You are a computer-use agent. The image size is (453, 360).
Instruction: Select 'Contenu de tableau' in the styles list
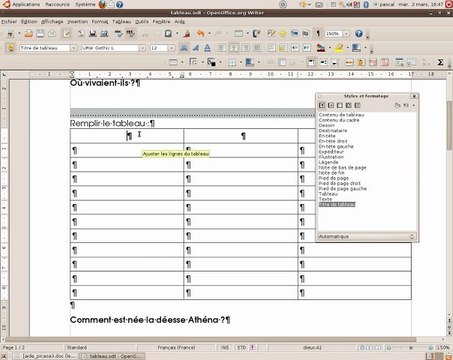click(341, 115)
